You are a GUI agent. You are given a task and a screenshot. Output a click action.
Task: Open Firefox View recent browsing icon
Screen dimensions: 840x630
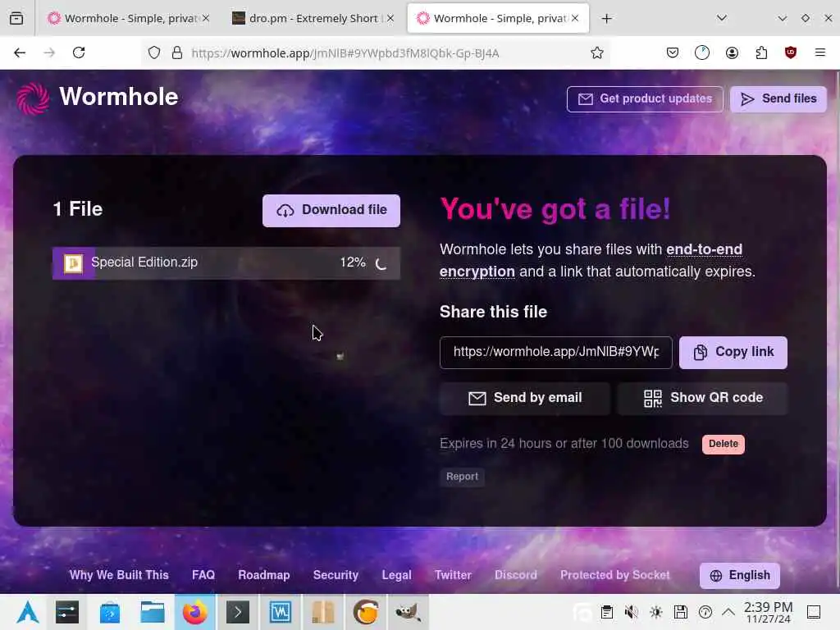pyautogui.click(x=16, y=18)
